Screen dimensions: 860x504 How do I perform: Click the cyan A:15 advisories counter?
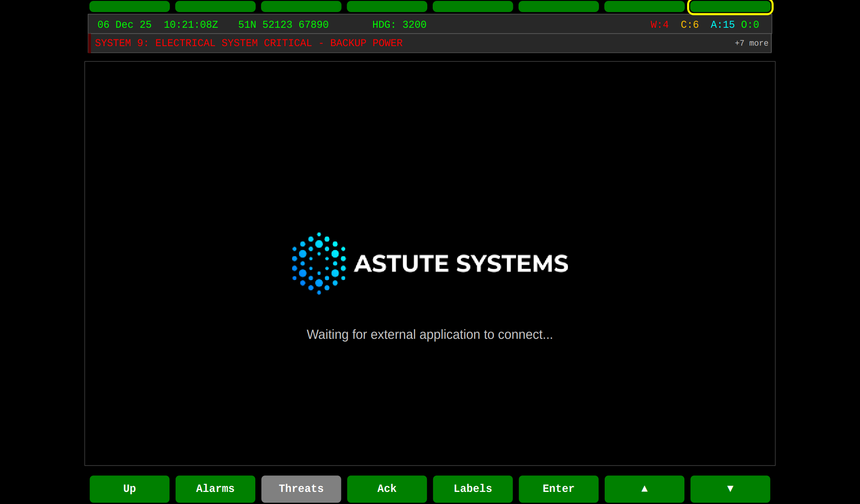pyautogui.click(x=722, y=25)
